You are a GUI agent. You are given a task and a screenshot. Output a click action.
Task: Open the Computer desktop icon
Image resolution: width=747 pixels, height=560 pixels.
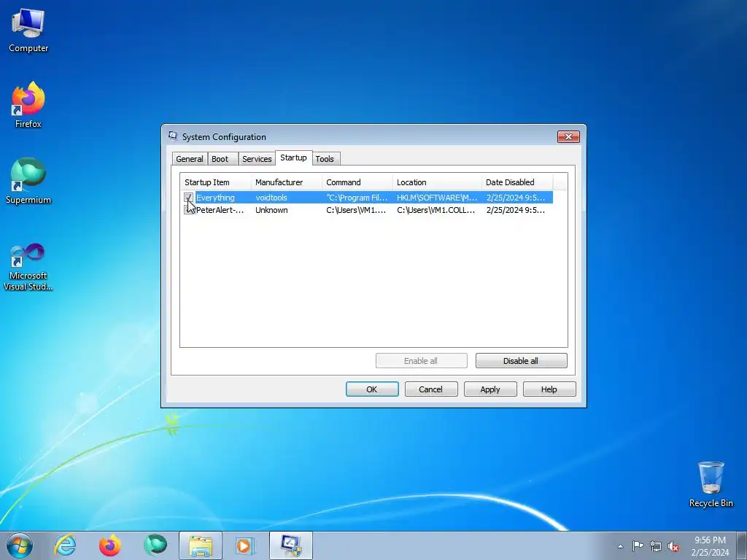[28, 31]
